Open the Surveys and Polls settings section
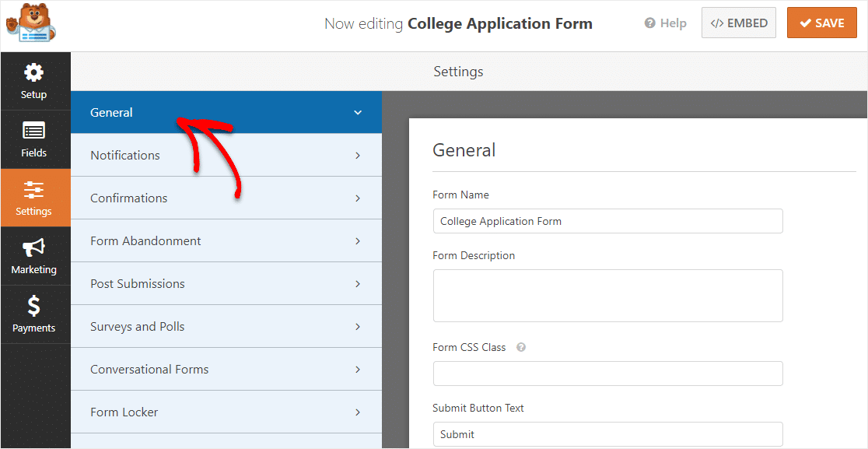Screen dimensions: 868x449 coord(226,327)
